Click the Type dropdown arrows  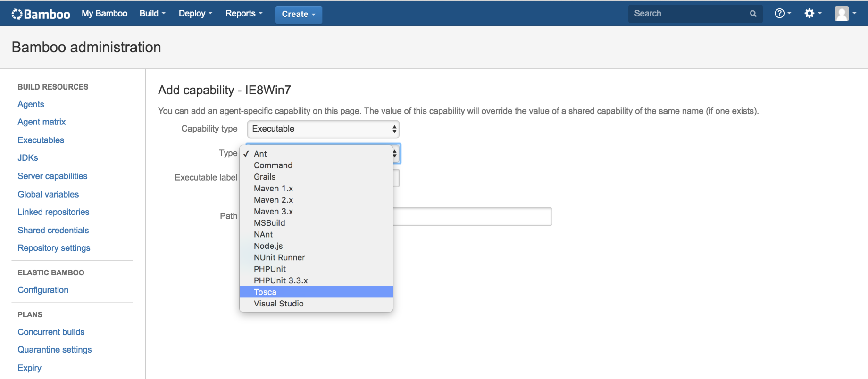point(395,154)
